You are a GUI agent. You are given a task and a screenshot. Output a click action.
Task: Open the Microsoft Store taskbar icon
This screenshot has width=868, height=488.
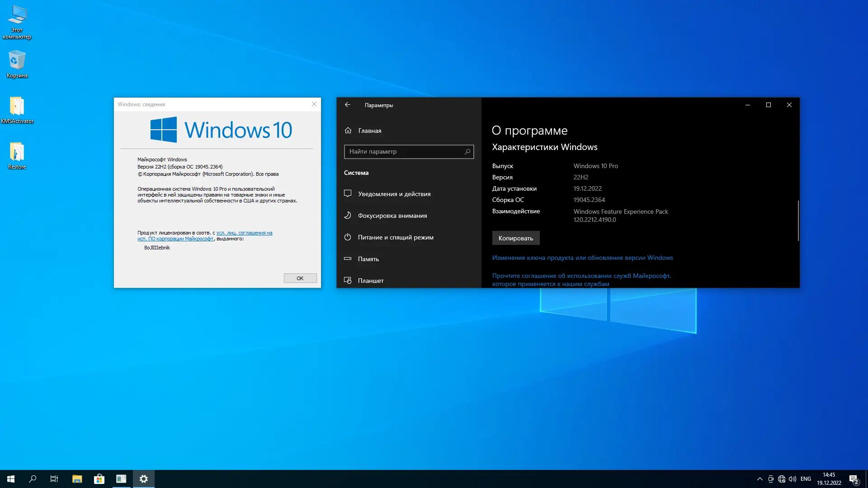coord(99,479)
